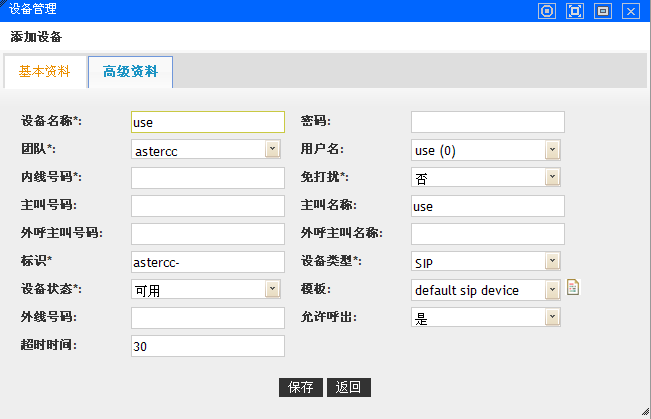Click the 保存 button
This screenshot has height=419, width=651.
pos(301,387)
